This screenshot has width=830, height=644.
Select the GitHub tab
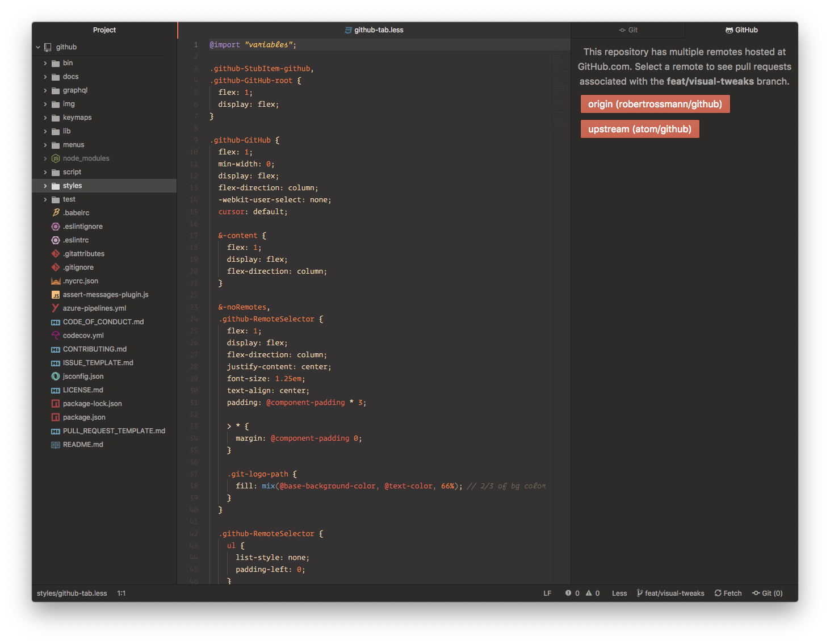[x=741, y=30]
